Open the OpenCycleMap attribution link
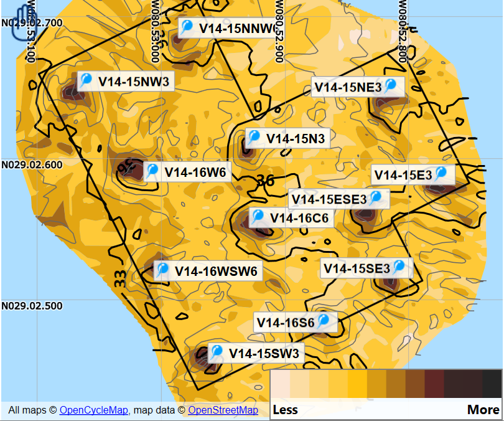504x421 pixels. 94,410
